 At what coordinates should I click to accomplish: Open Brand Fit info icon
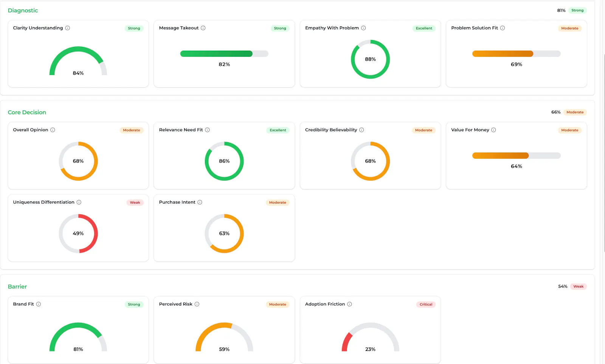(39, 304)
